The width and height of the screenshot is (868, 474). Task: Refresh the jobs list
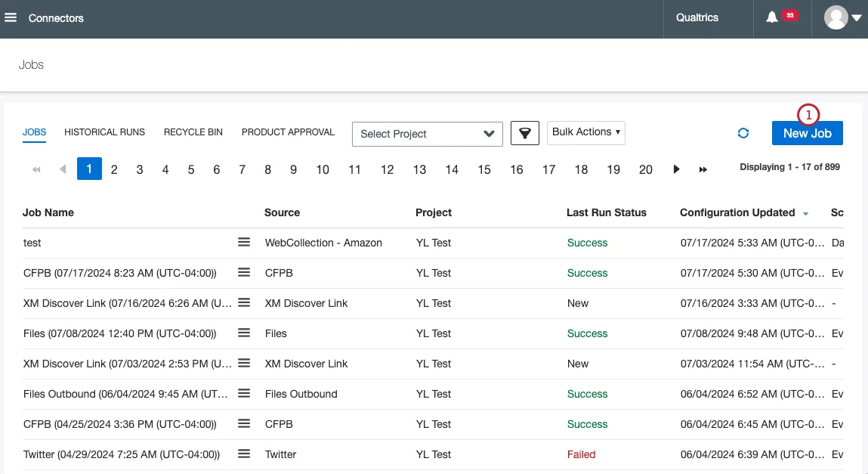743,133
